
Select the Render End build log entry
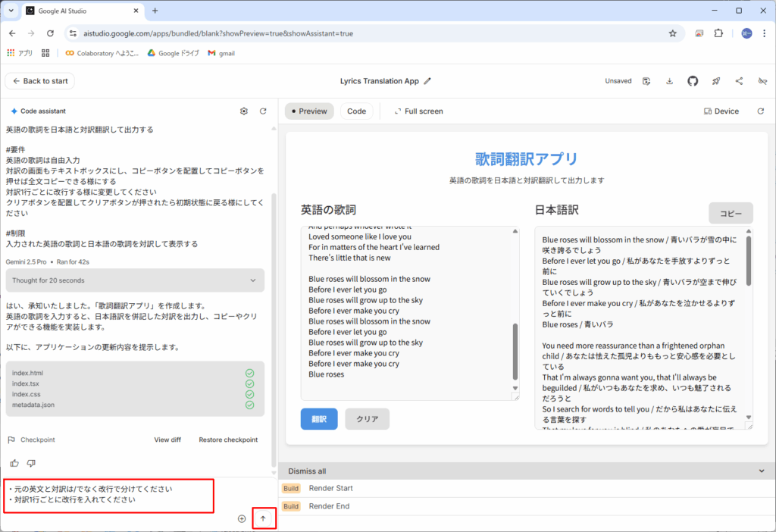pyautogui.click(x=527, y=506)
